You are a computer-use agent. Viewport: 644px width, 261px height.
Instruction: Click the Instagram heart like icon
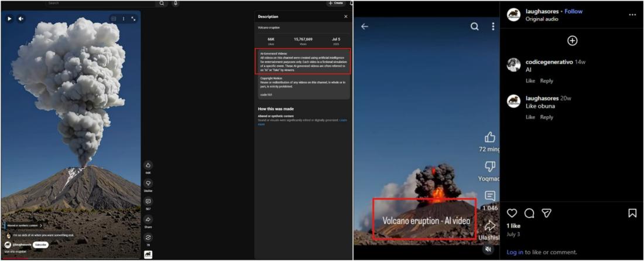point(512,213)
